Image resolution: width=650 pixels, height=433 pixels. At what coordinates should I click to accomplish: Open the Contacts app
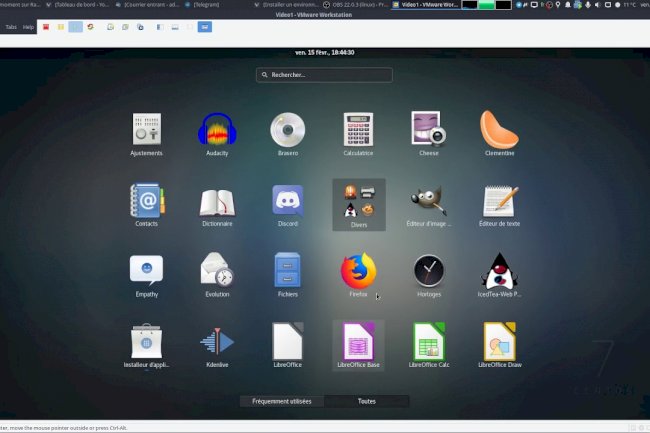click(146, 205)
